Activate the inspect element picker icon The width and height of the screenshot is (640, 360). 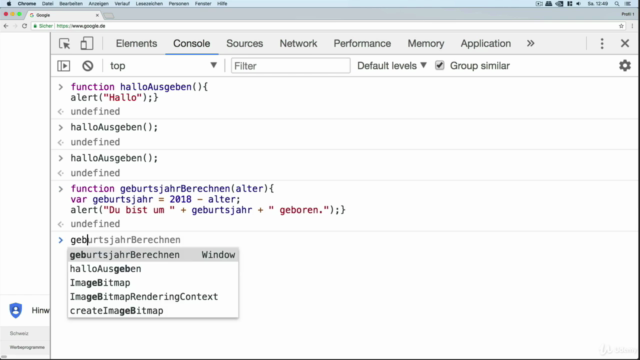pos(64,43)
